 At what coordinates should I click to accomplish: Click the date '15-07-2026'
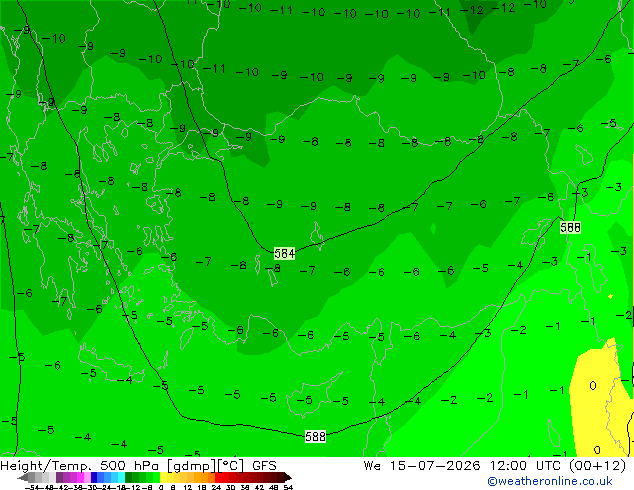pyautogui.click(x=435, y=466)
